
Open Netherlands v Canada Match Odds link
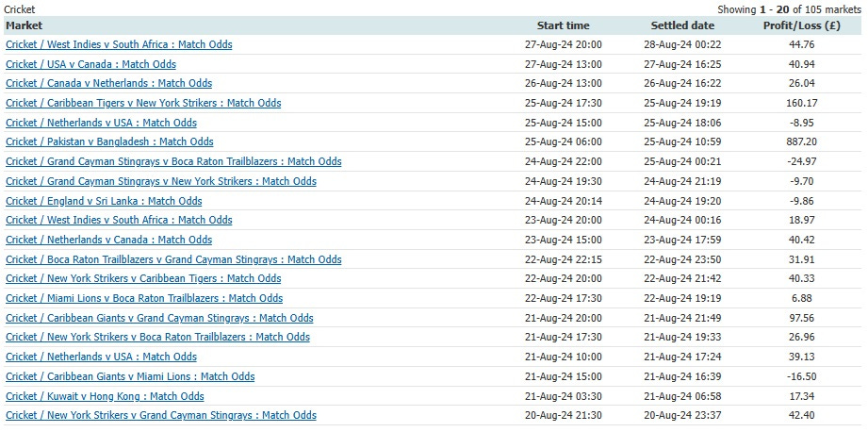(109, 240)
